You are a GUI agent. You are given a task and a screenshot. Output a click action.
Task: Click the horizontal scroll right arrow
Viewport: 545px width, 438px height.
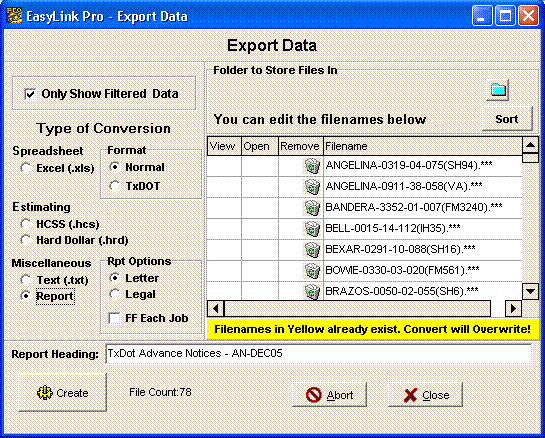[513, 308]
